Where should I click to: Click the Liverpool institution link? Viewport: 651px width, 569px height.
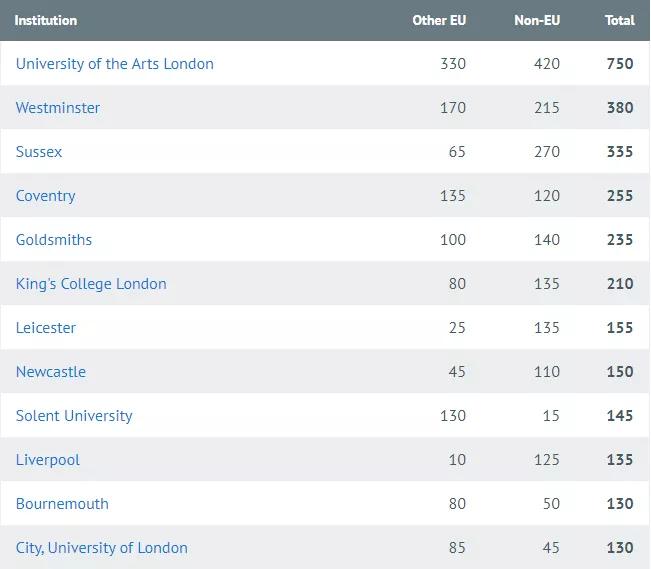click(48, 460)
